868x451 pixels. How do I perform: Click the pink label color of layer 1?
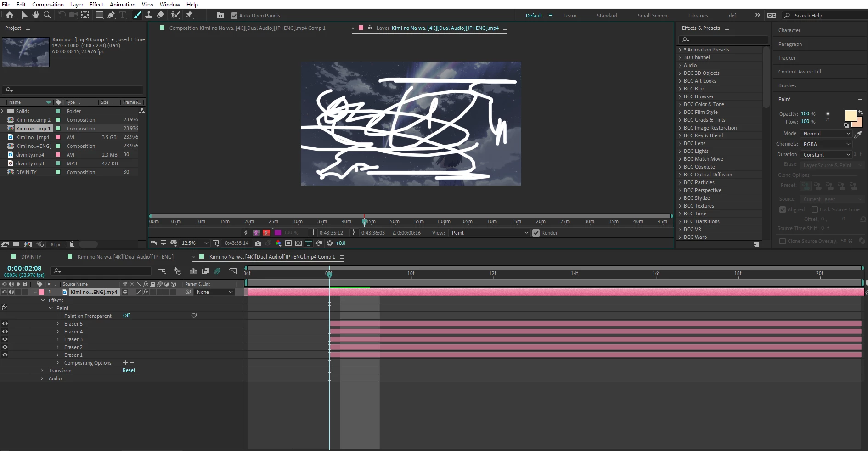[41, 292]
